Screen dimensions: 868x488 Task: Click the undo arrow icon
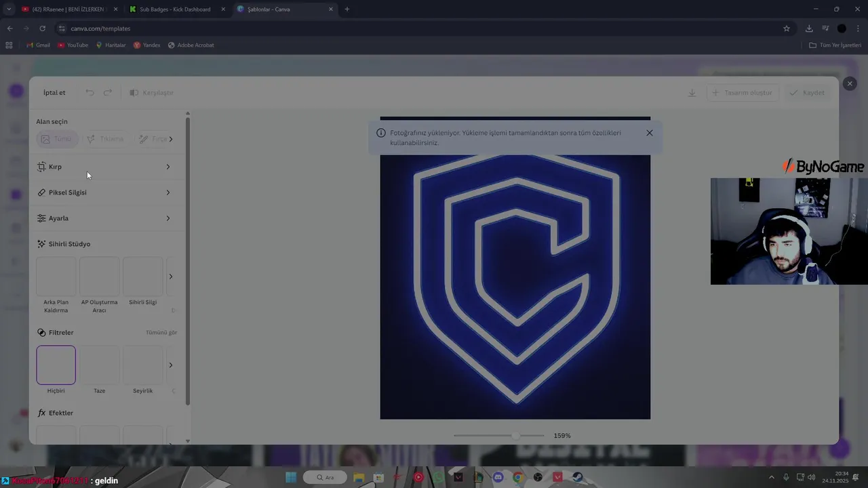(x=90, y=92)
